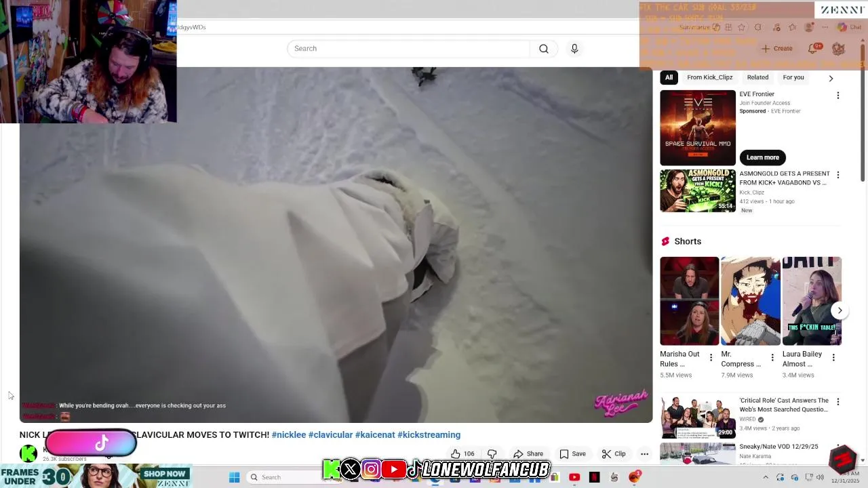Screen dimensions: 868x488
Task: Open the #kaicenat hashtag link
Action: 375,435
